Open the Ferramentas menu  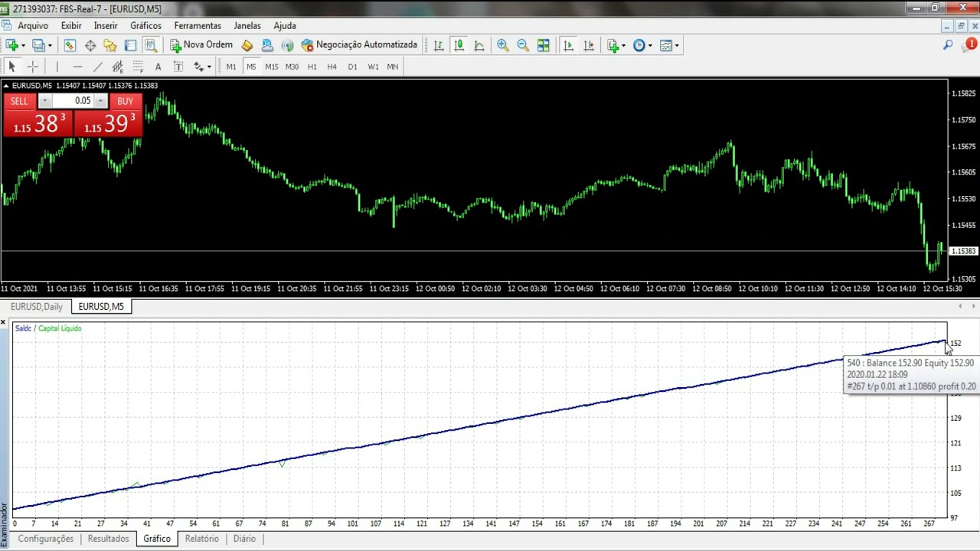(198, 25)
